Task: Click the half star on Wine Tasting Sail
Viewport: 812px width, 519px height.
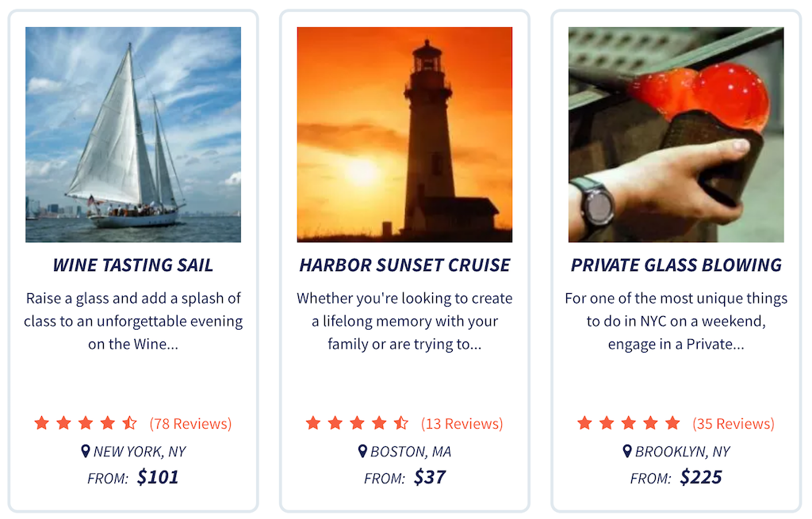Action: click(x=129, y=423)
